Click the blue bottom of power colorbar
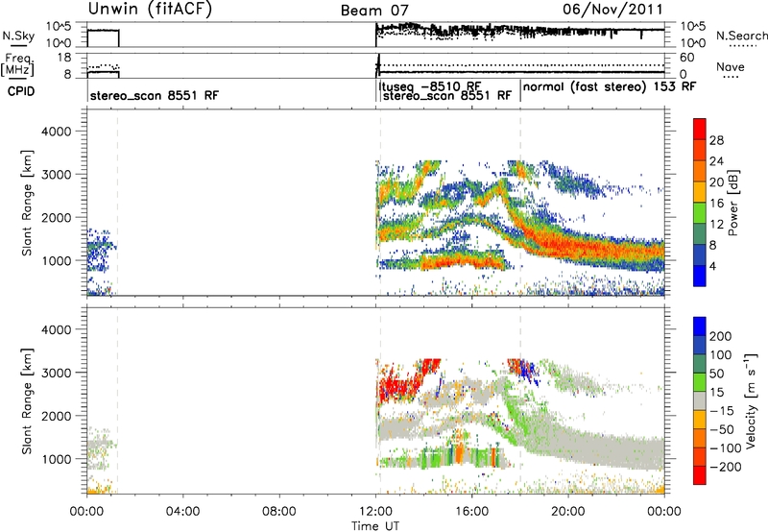Screen dimensions: 768x532 coord(700,276)
